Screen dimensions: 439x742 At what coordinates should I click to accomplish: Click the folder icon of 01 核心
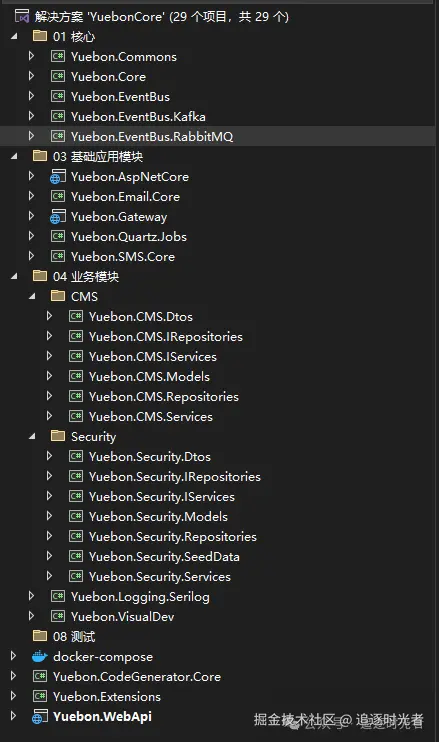point(40,36)
